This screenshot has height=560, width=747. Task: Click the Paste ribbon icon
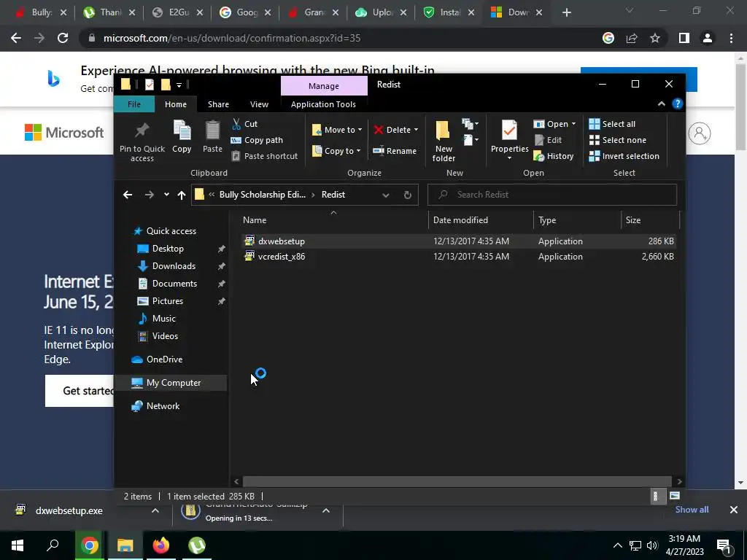pyautogui.click(x=212, y=136)
